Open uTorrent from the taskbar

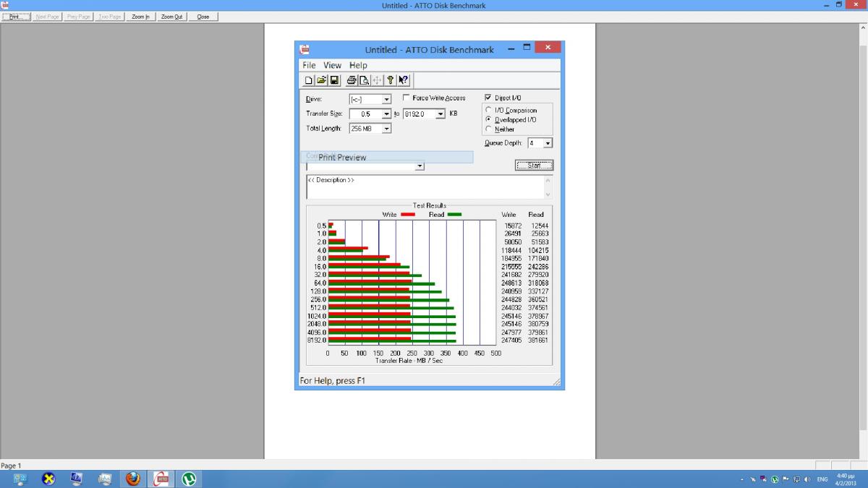pos(190,479)
